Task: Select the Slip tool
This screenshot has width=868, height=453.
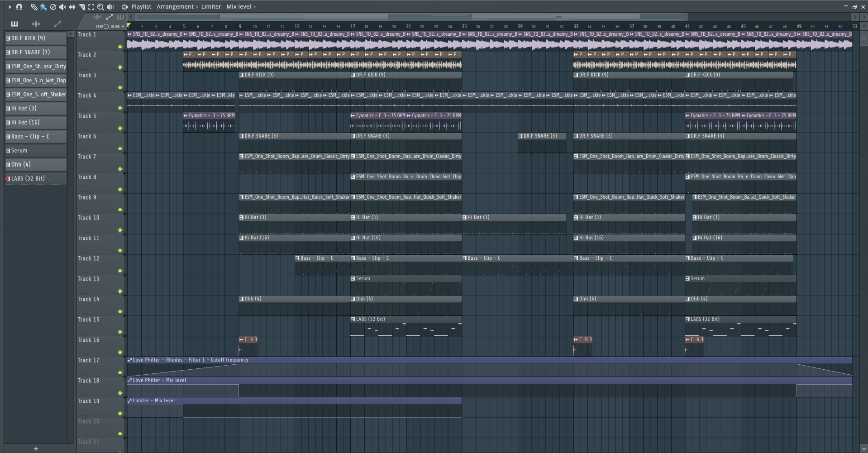Action: (x=72, y=7)
